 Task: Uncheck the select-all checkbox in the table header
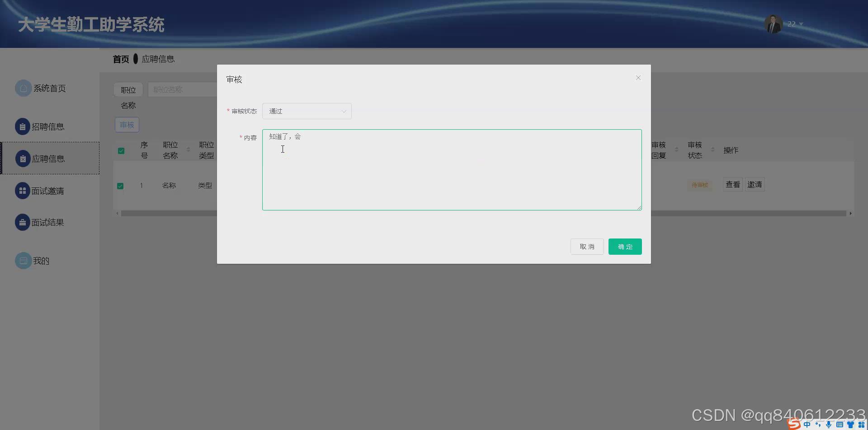121,150
